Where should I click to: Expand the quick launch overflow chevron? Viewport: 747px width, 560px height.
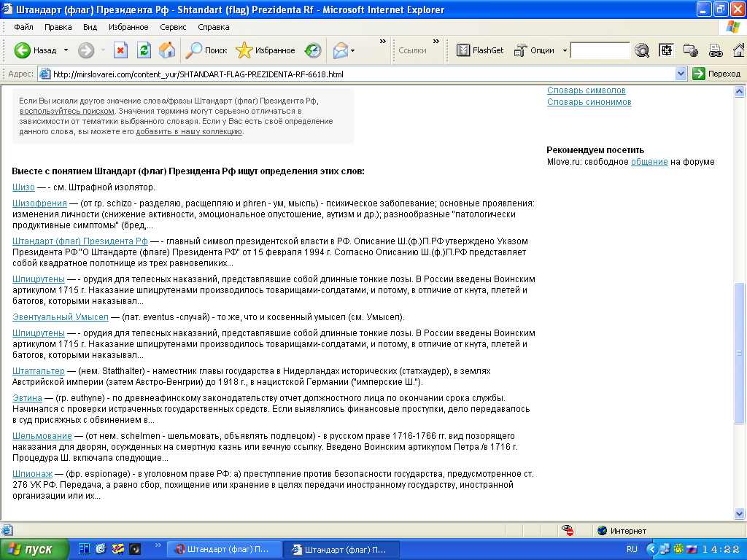pyautogui.click(x=158, y=545)
